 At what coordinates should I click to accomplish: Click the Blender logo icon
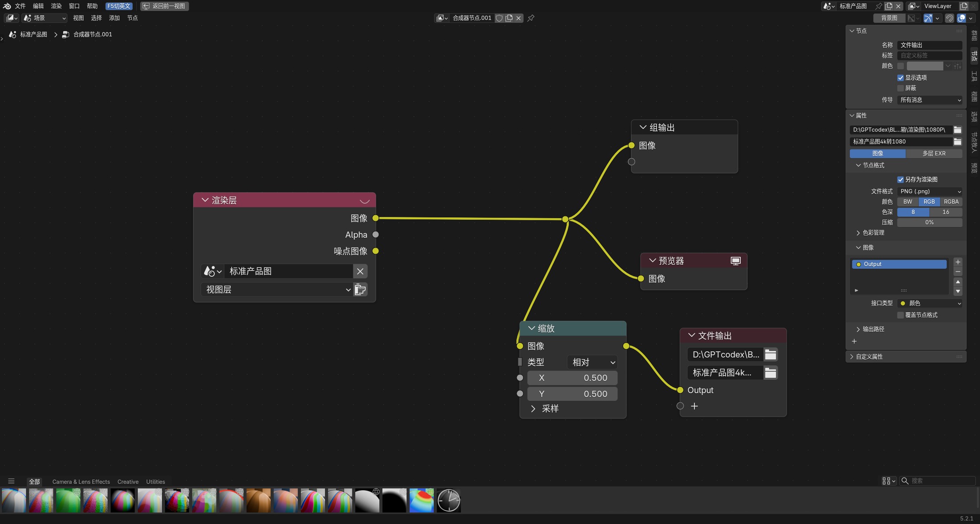tap(7, 6)
